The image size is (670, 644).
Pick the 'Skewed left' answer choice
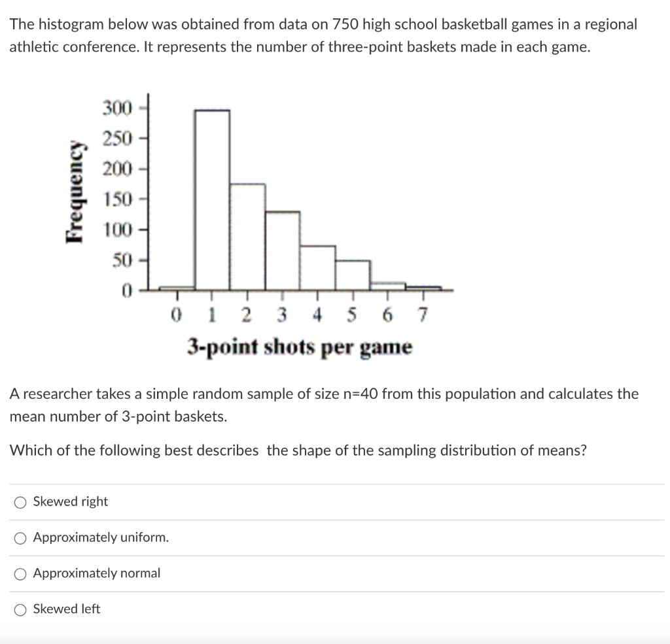point(20,609)
